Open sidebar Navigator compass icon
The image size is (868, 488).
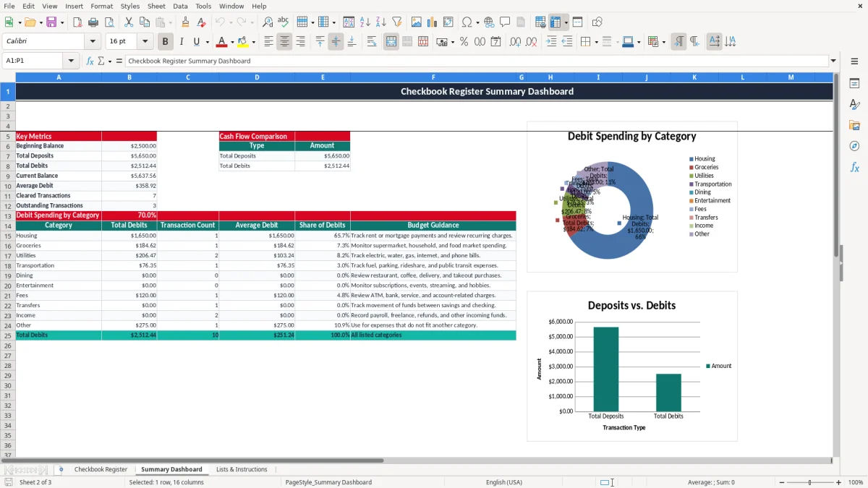(x=854, y=146)
